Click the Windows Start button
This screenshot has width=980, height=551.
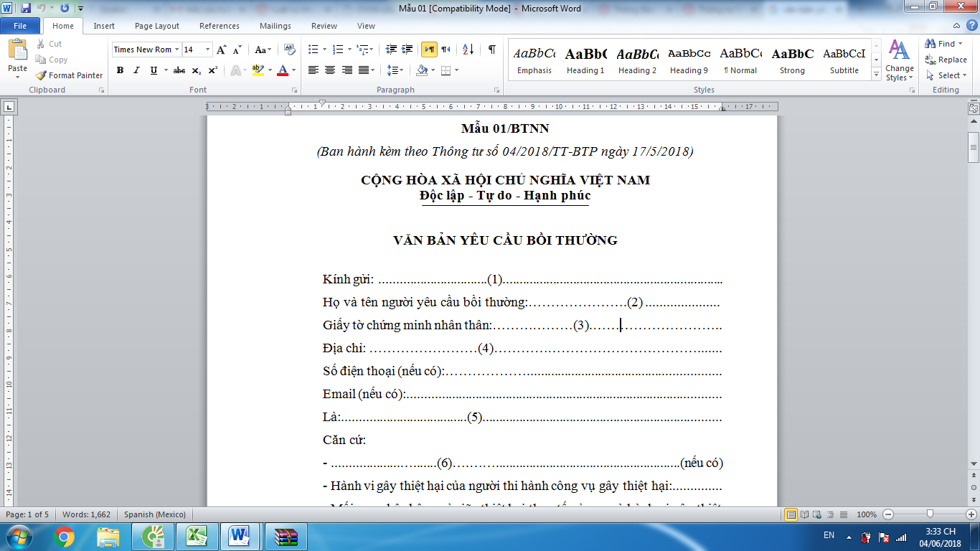[17, 537]
